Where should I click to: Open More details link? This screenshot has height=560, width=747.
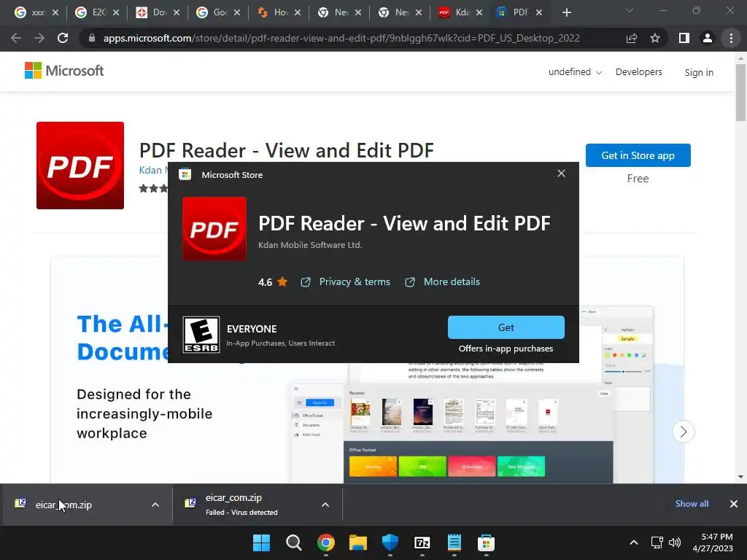pos(452,282)
